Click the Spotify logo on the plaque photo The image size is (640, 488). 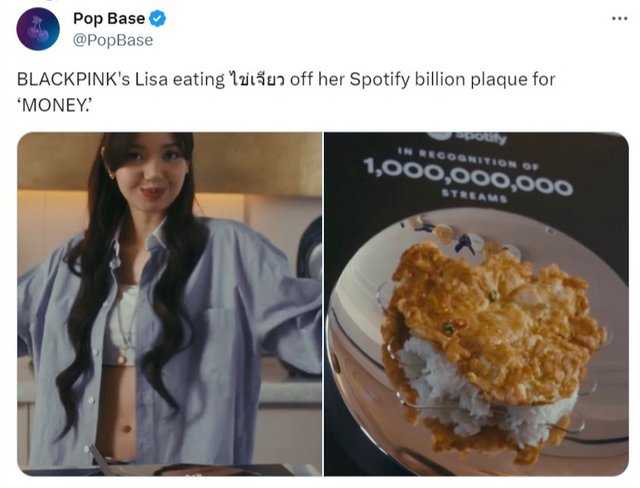coord(467,137)
